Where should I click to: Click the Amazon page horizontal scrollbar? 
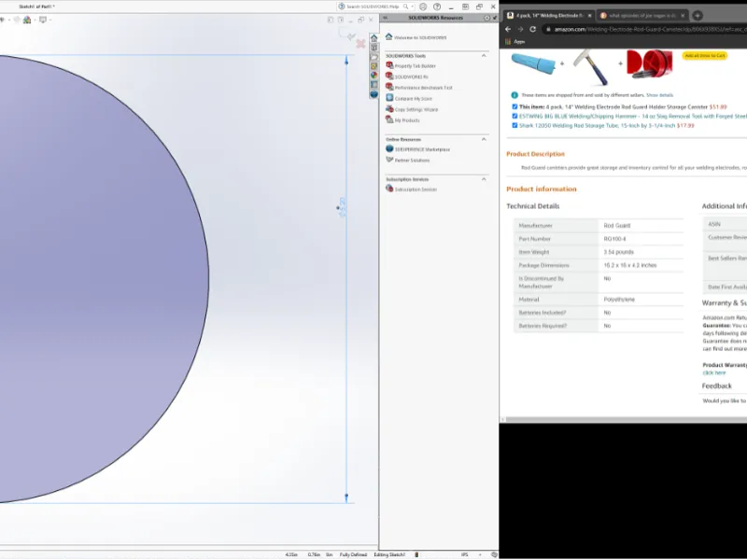(626, 419)
